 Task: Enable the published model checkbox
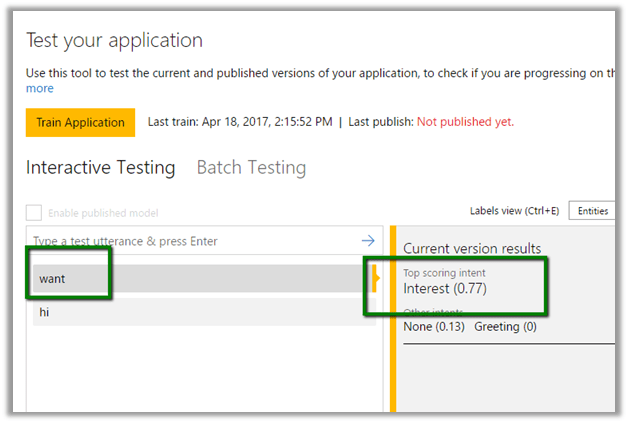click(x=34, y=212)
